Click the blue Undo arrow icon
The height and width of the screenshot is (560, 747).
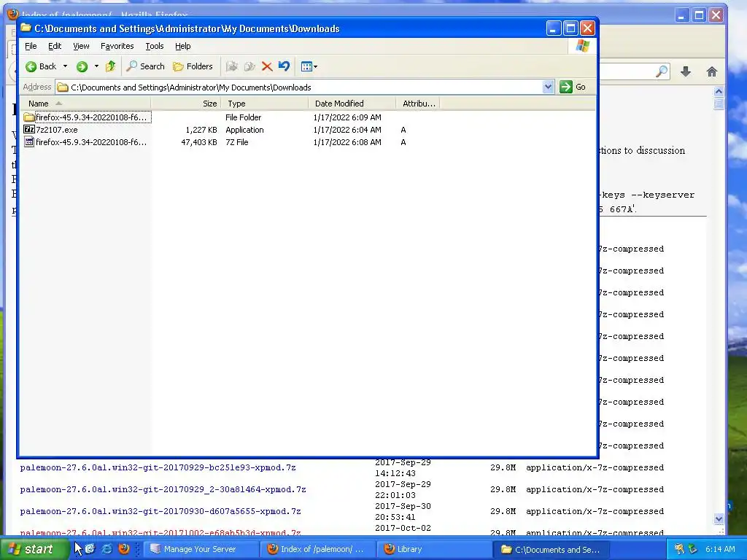click(x=284, y=66)
